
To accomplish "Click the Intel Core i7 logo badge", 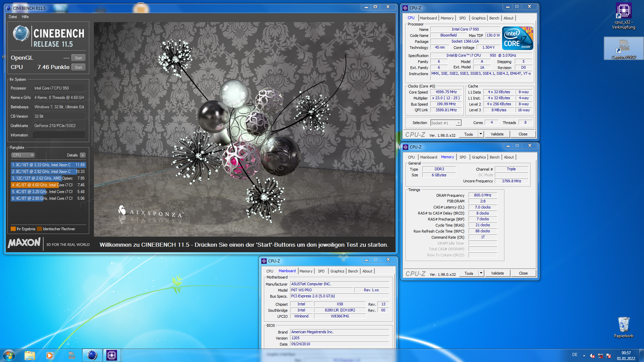I will 518,38.
